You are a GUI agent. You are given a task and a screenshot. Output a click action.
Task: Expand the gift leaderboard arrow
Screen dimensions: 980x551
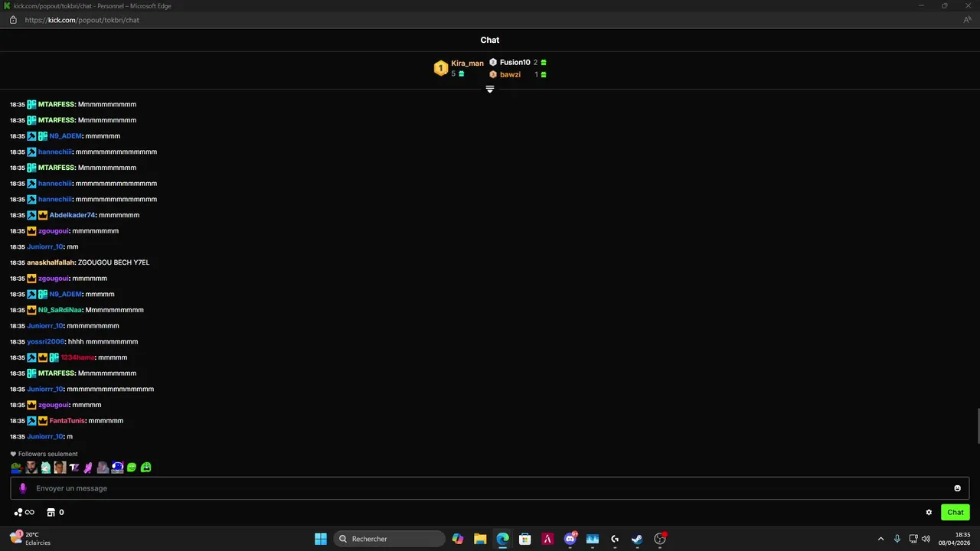pyautogui.click(x=490, y=90)
